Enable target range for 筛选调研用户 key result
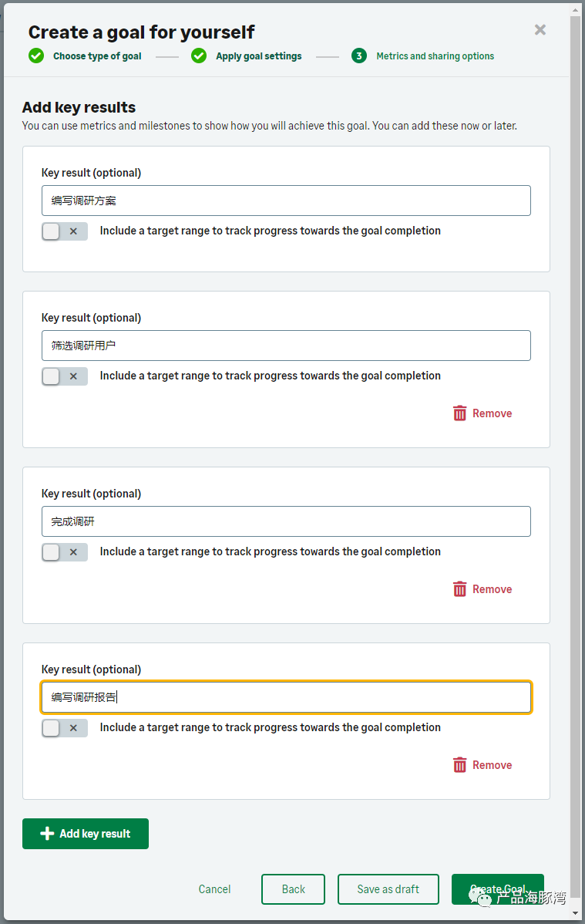 coord(65,376)
